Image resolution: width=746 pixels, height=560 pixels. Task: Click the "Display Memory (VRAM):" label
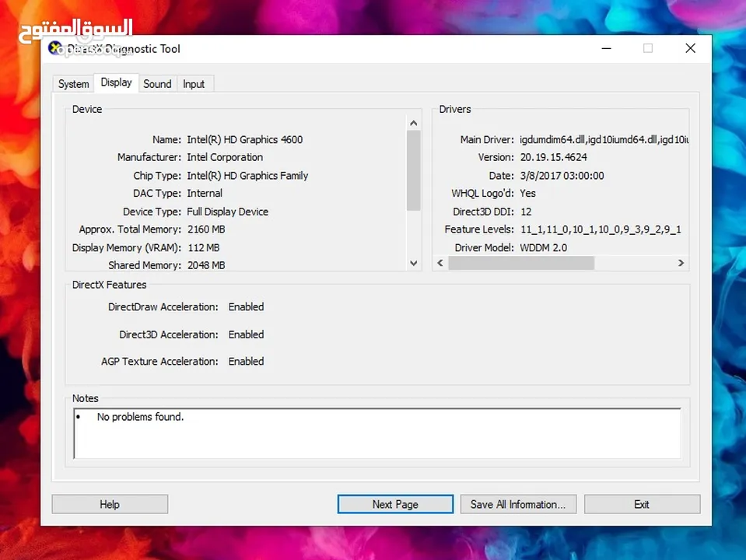(127, 248)
